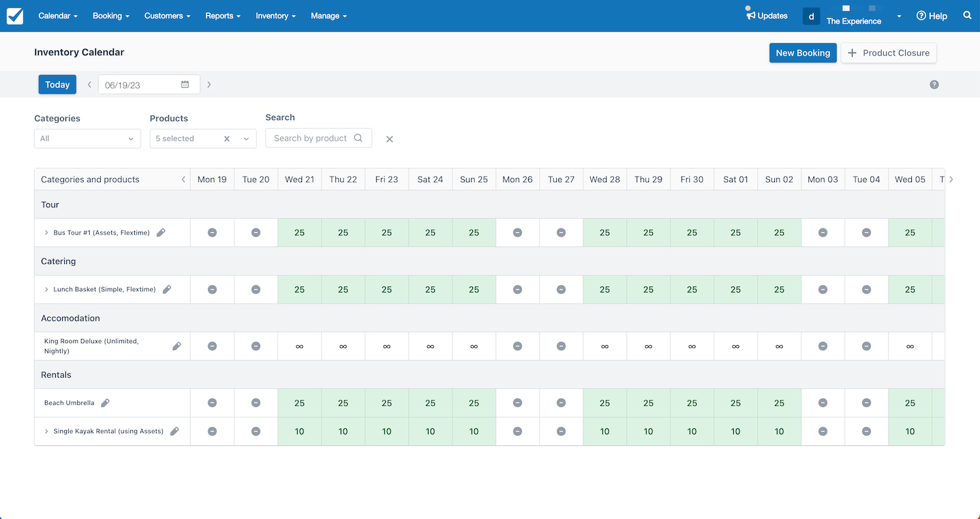Open the Categories dropdown
Image resolution: width=980 pixels, height=519 pixels.
pos(87,138)
